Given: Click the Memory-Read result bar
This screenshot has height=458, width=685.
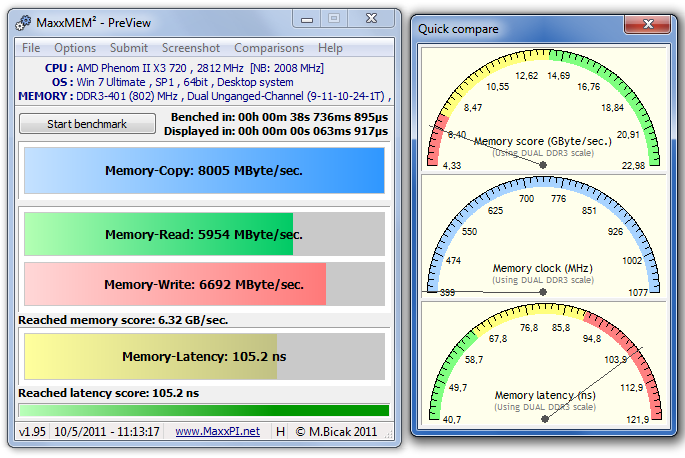Looking at the screenshot, I should click(204, 234).
